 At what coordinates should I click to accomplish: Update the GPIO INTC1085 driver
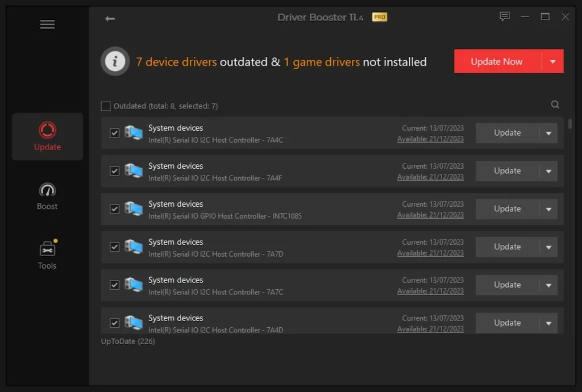coord(508,209)
